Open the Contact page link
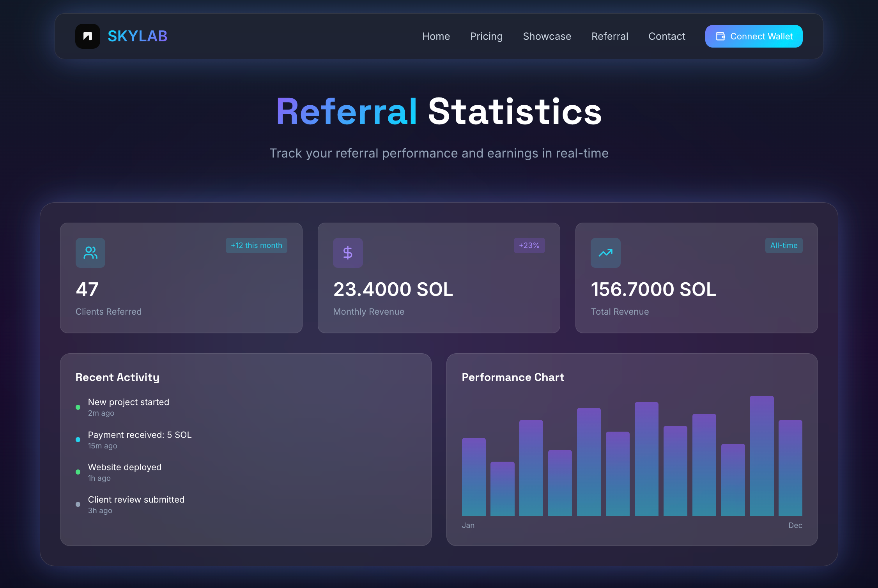 click(666, 36)
